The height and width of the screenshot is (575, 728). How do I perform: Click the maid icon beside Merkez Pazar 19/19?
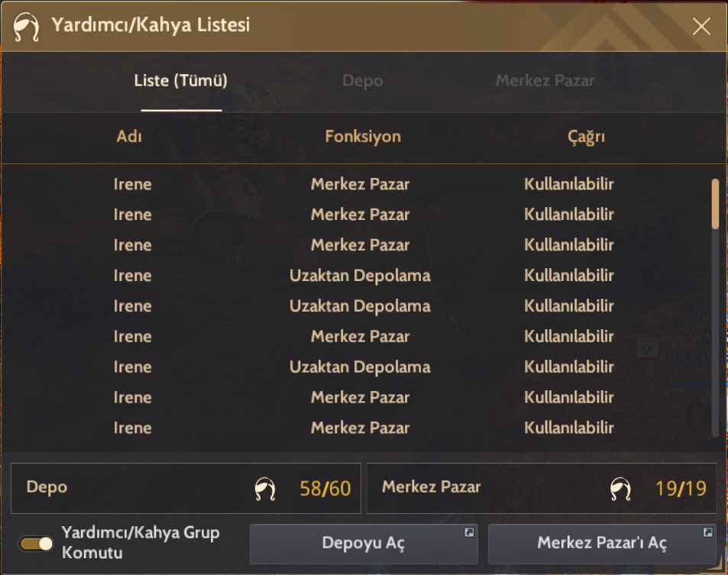pos(620,489)
